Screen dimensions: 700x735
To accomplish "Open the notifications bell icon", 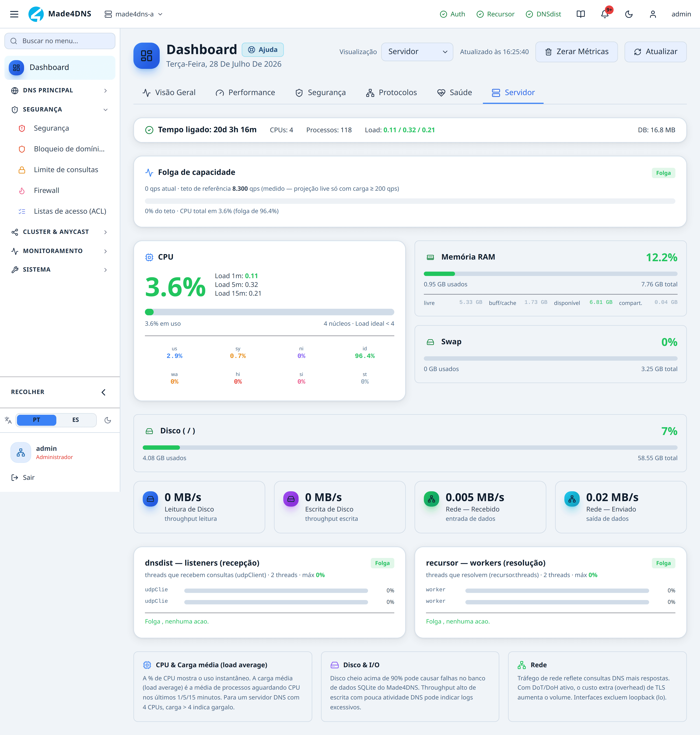I will tap(605, 14).
